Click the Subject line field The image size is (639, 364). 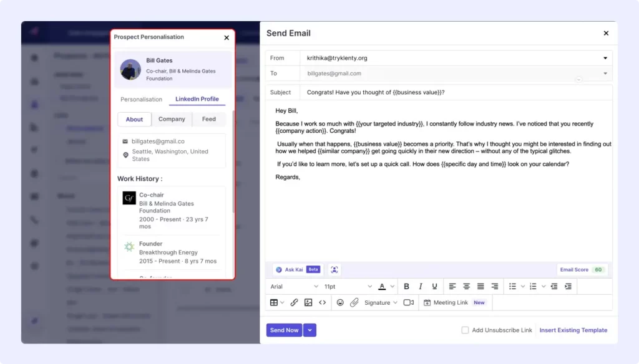pyautogui.click(x=455, y=92)
